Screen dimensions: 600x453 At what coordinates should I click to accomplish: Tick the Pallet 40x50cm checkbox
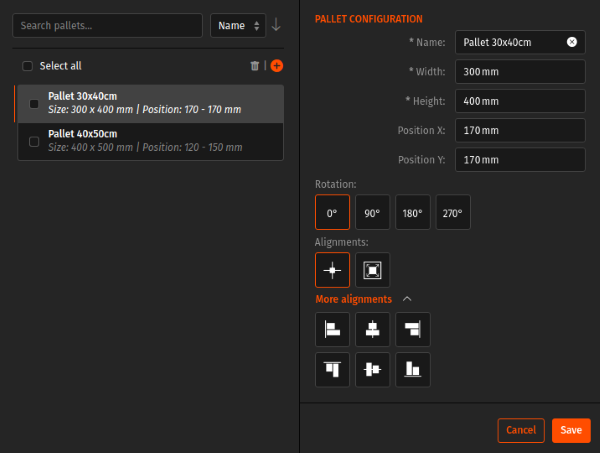tap(35, 141)
